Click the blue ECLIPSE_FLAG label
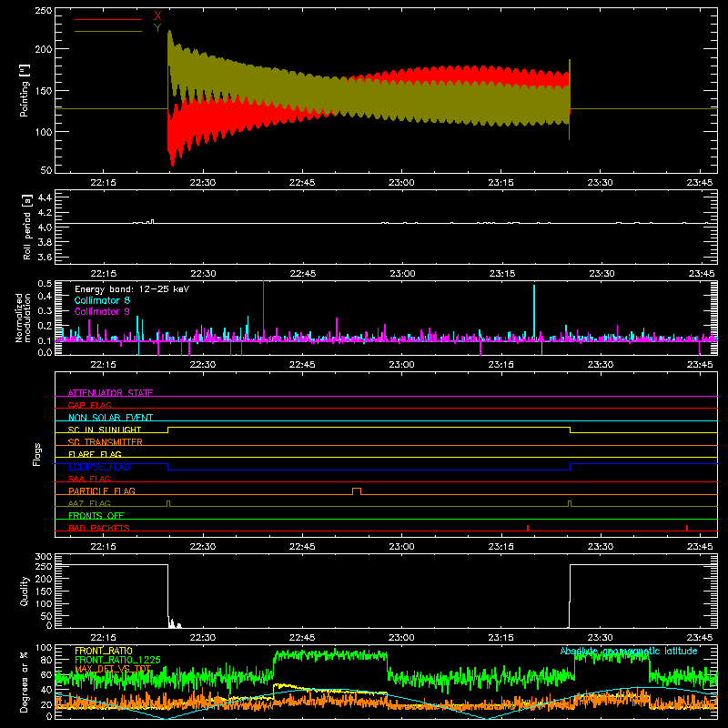The width and height of the screenshot is (728, 728). [x=99, y=467]
